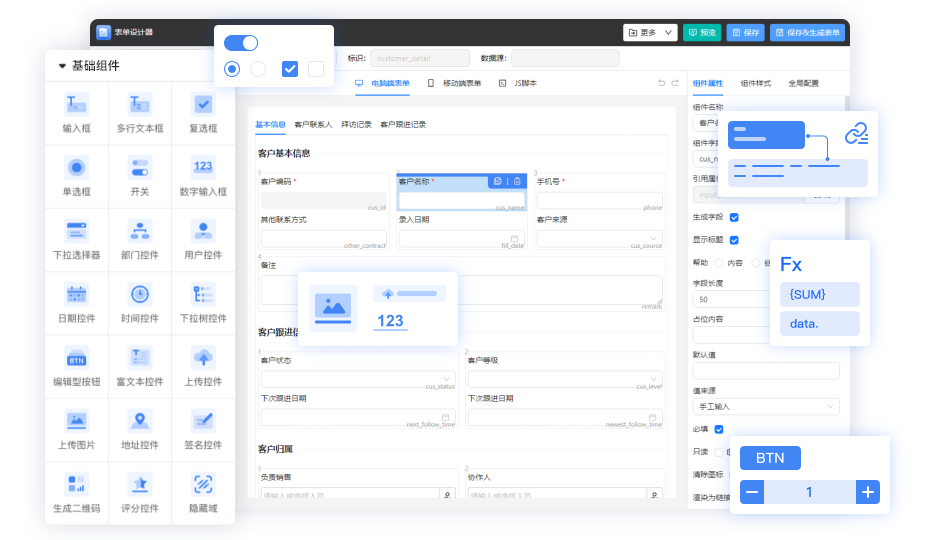Open the 客户联系人 form tab
This screenshot has height=540, width=940.
313,125
